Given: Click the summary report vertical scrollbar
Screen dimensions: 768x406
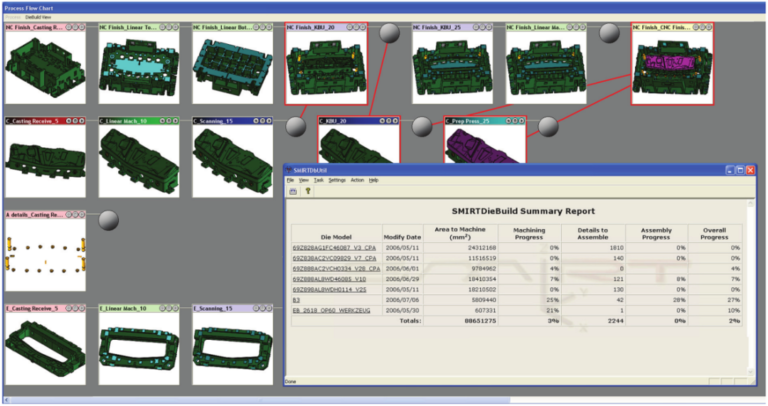Looking at the screenshot, I should (x=751, y=287).
